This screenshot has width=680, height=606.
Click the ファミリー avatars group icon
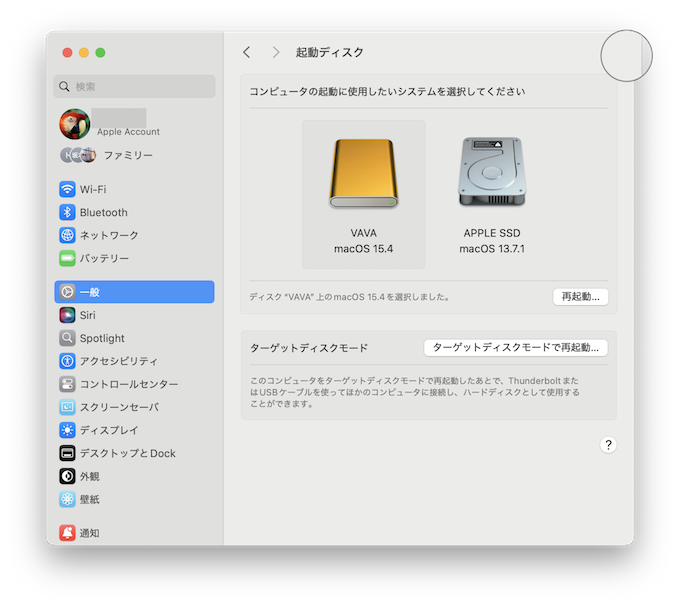78,155
